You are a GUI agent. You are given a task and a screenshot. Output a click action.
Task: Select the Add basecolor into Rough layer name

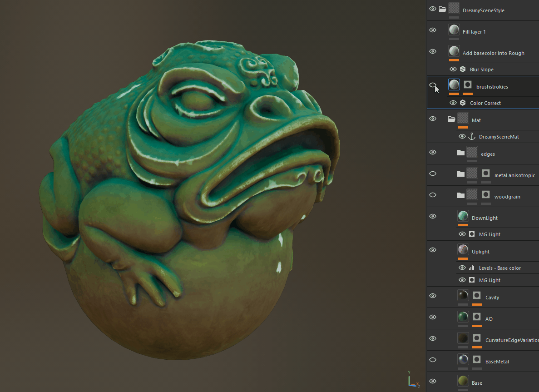click(x=493, y=53)
